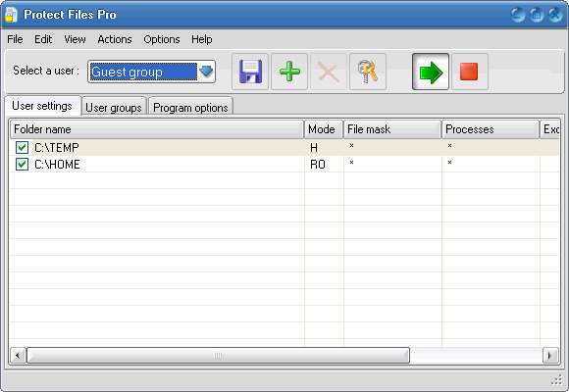Sort by Folder name column header
This screenshot has height=392, width=569.
pyautogui.click(x=156, y=129)
